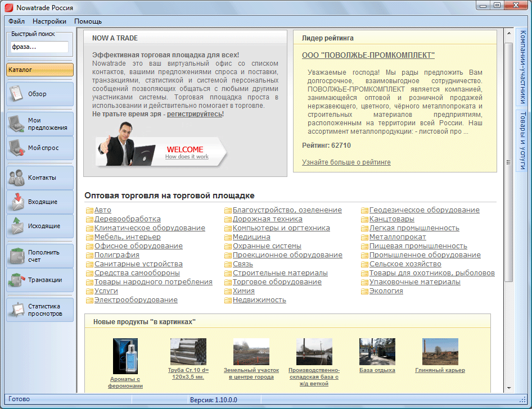This screenshot has width=532, height=409.
Task: Open Товары для охотников, рыболовов category
Action: click(432, 273)
